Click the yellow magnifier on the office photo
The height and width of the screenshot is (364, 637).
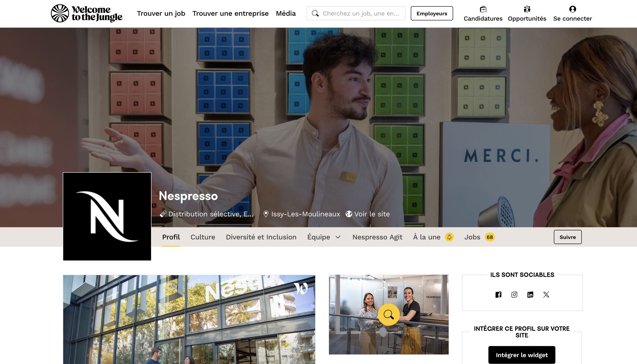[389, 315]
